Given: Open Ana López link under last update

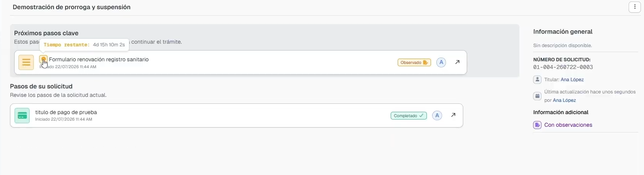Looking at the screenshot, I should (x=564, y=100).
